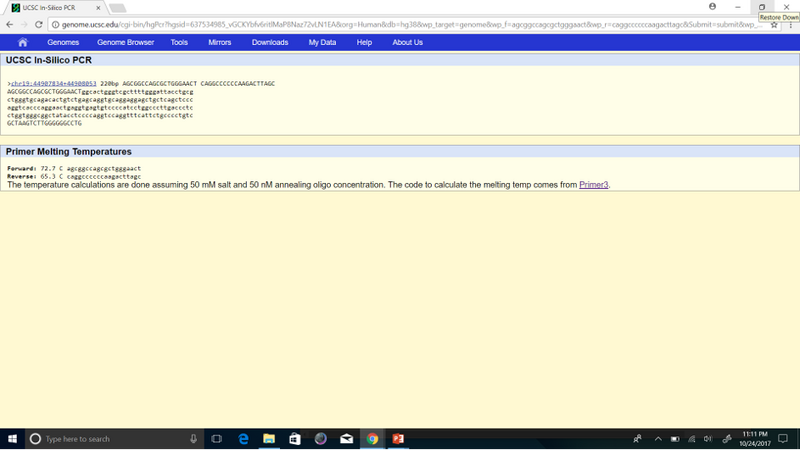Open the Windows Start menu
The image size is (800, 450).
coord(13,438)
